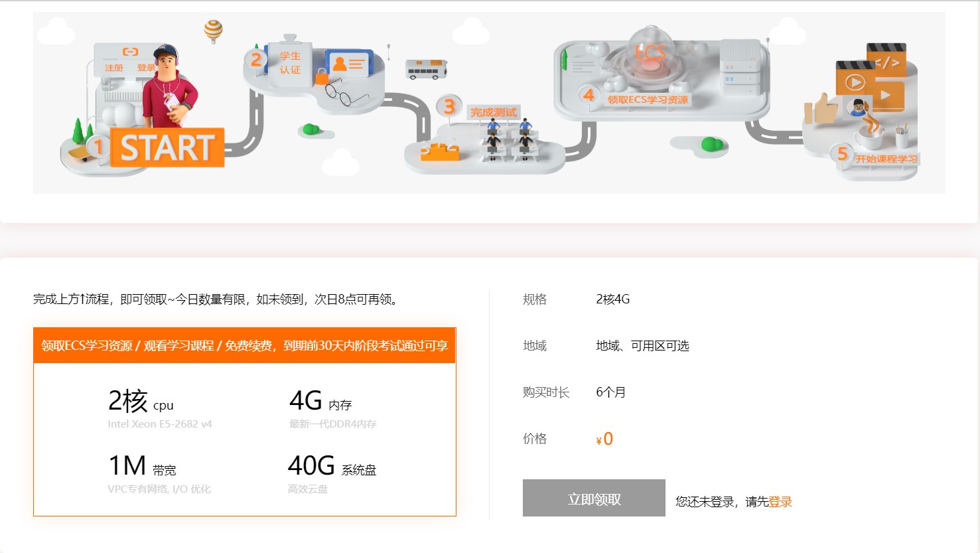Click the small bus icon
This screenshot has width=980, height=553.
coord(425,69)
